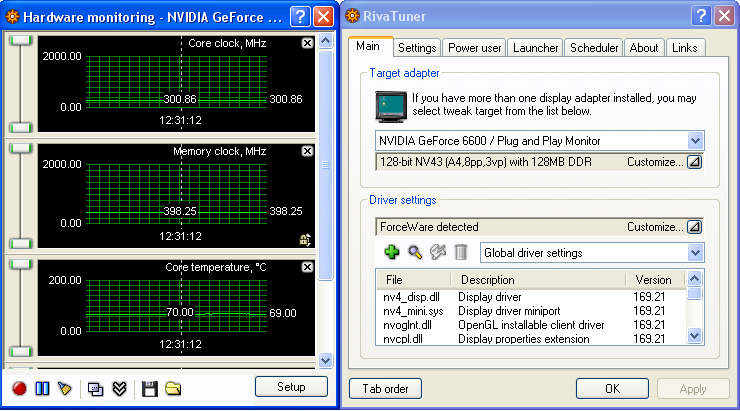
Task: Click the Description column header
Action: [538, 280]
